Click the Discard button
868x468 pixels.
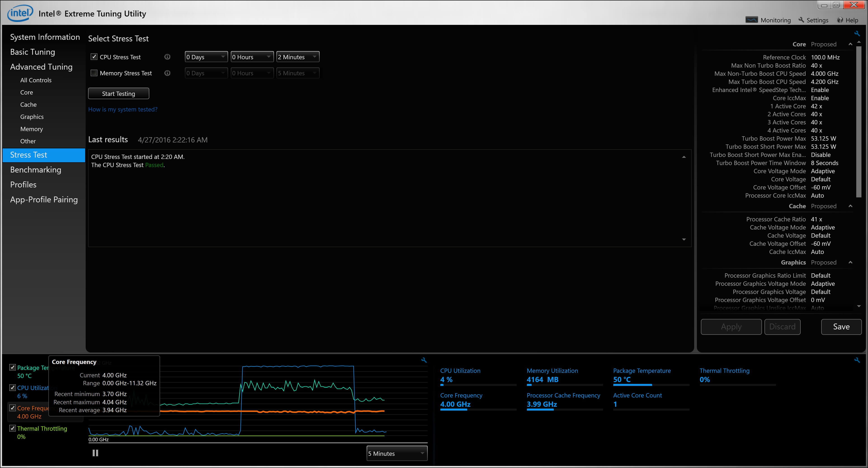(782, 326)
